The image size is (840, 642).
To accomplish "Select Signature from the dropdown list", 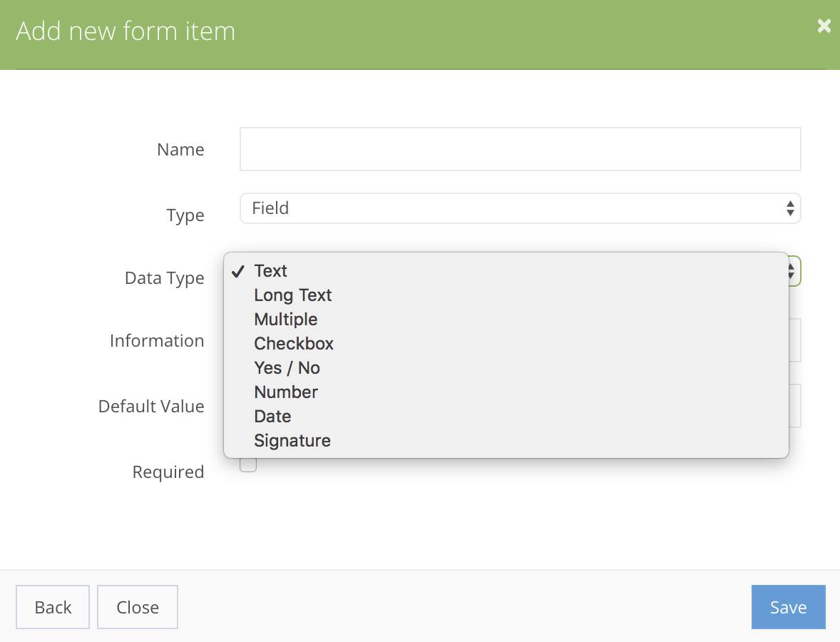I will (x=292, y=441).
